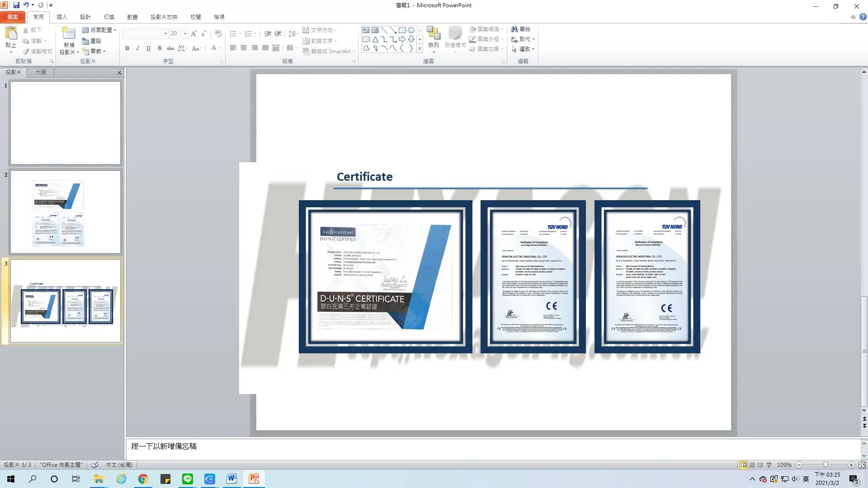
Task: Click the File (檔案) button
Action: (13, 17)
